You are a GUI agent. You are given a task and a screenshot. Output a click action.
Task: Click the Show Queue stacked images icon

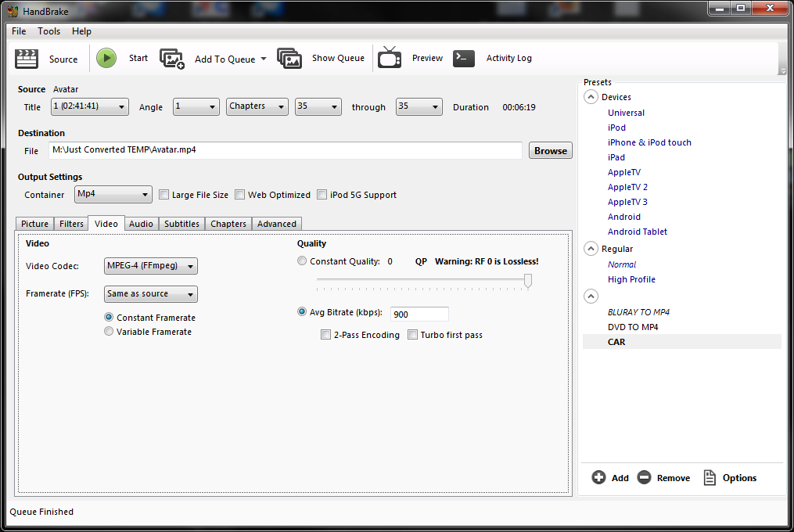(289, 58)
